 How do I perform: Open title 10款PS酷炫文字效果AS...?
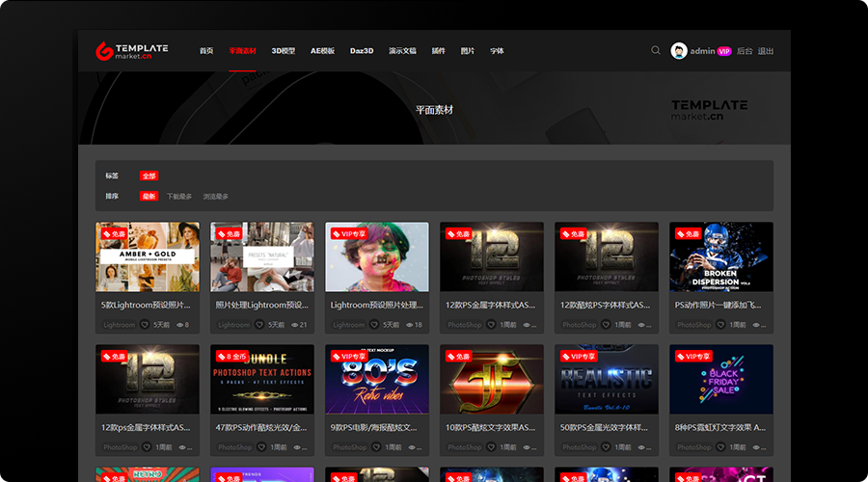click(x=491, y=427)
